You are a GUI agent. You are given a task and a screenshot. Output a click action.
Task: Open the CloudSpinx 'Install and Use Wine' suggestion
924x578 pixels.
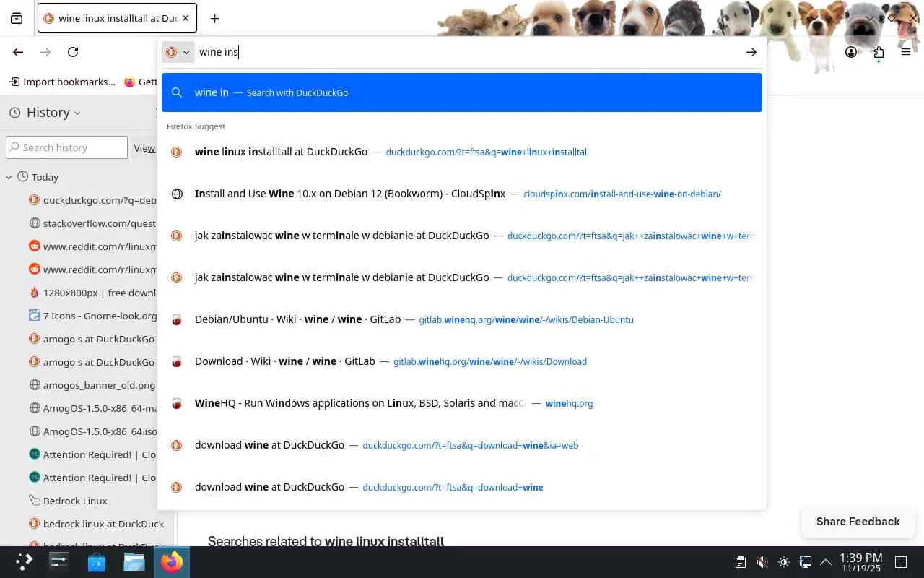click(462, 194)
